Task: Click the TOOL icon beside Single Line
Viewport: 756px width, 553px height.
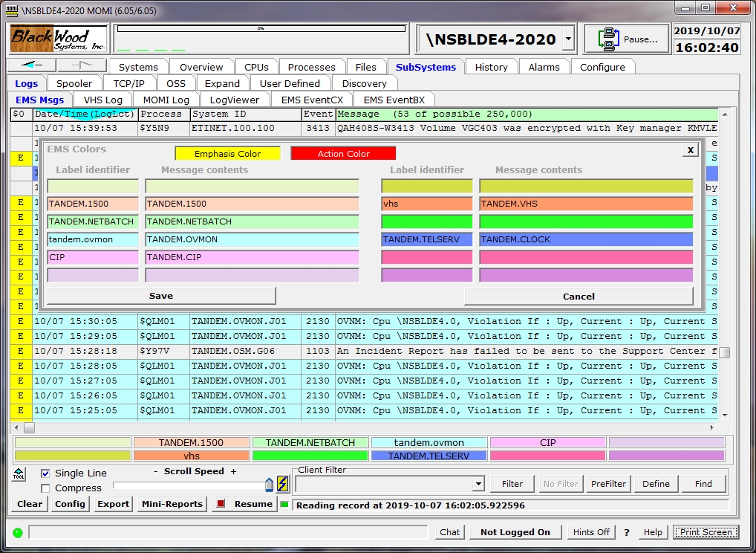Action: pyautogui.click(x=19, y=473)
